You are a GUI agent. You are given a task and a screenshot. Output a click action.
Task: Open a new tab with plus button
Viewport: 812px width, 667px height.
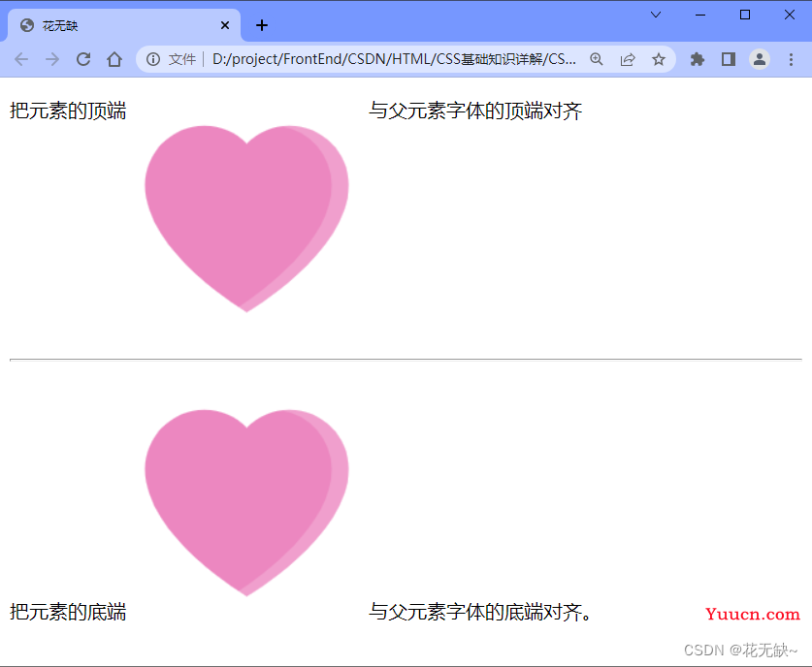[262, 25]
